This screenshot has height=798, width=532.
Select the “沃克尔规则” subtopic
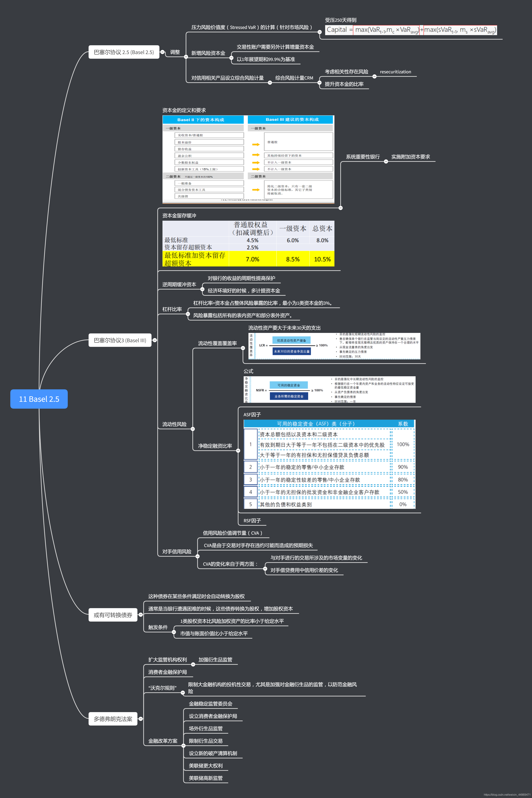click(x=162, y=688)
